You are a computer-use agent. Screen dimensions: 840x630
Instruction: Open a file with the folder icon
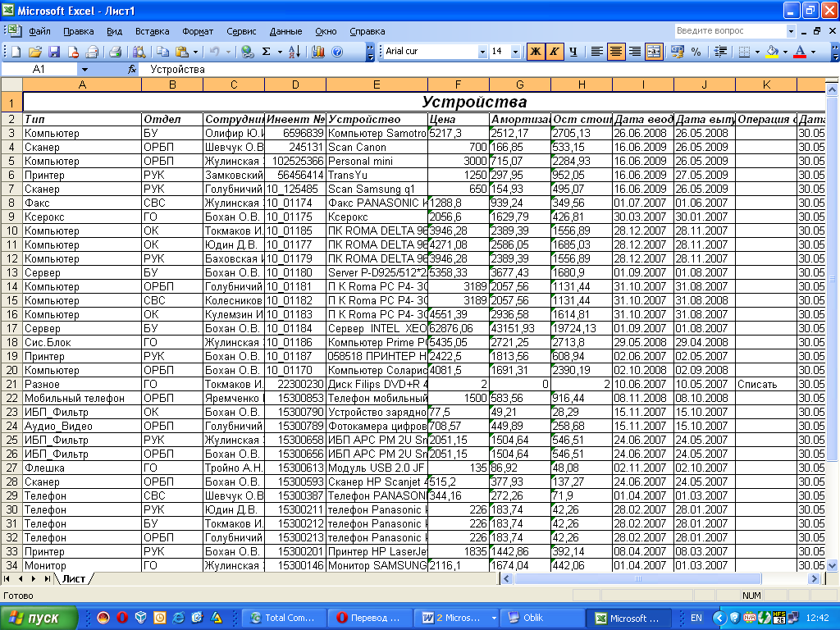coord(35,52)
